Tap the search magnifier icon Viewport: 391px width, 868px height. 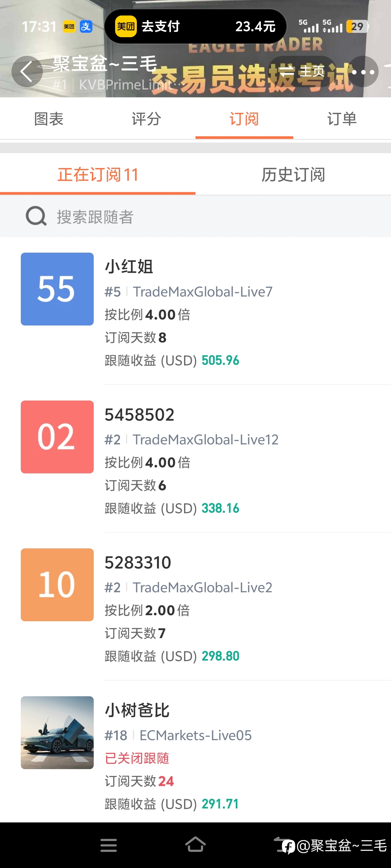tap(36, 216)
